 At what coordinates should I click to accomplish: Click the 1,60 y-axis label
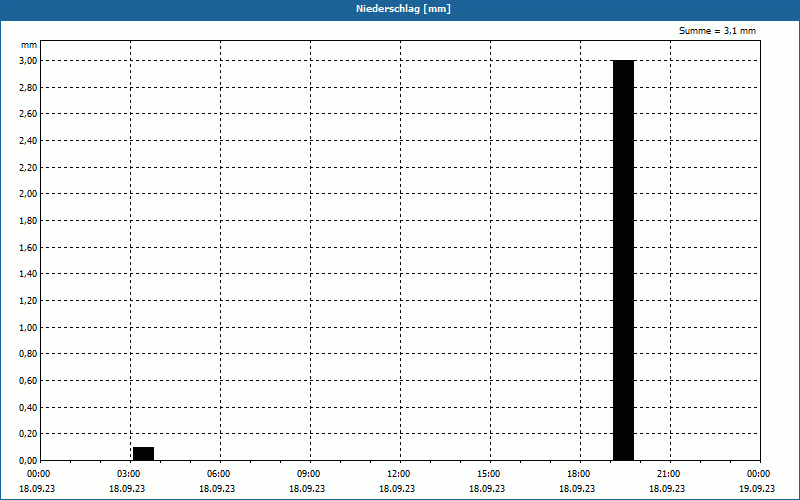point(28,247)
